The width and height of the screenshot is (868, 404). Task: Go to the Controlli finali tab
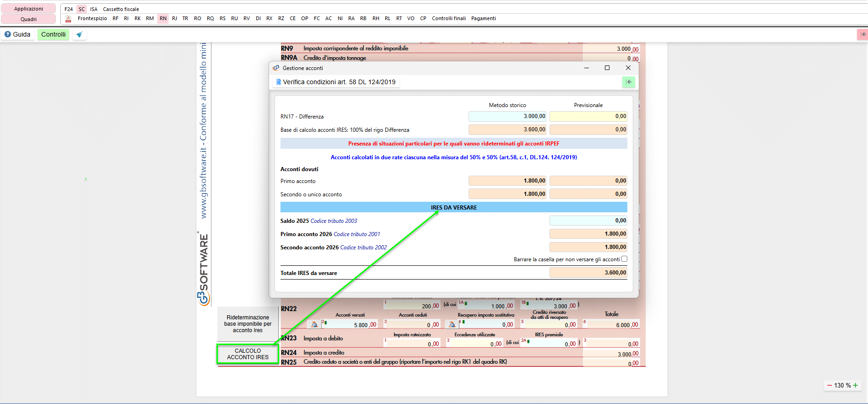[449, 18]
